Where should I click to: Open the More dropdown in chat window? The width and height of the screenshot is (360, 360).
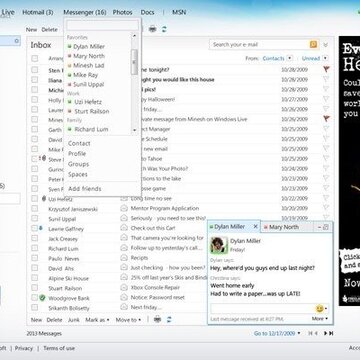[x=320, y=319]
